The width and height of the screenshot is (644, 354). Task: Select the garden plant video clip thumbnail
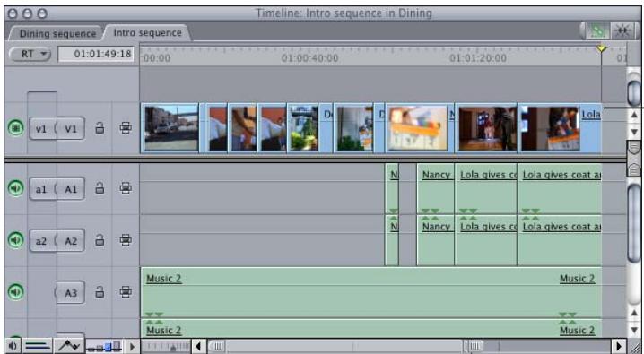click(x=304, y=128)
